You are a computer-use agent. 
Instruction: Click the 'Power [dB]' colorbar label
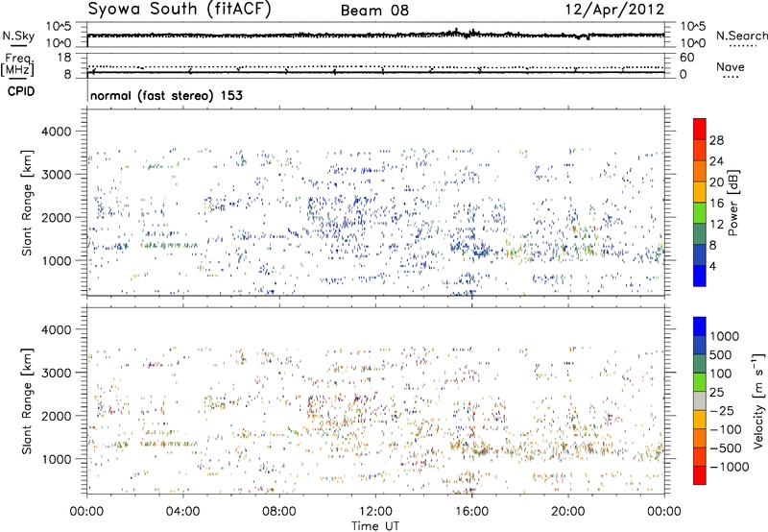pyautogui.click(x=733, y=203)
